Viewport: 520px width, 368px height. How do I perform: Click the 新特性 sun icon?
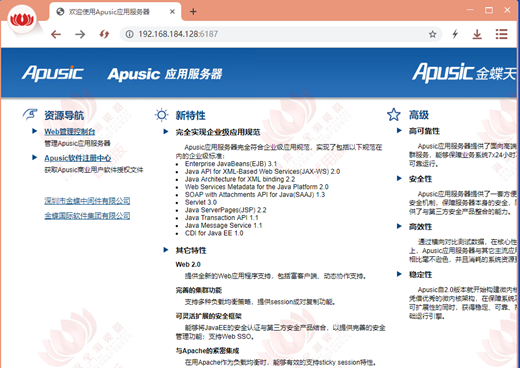click(162, 115)
